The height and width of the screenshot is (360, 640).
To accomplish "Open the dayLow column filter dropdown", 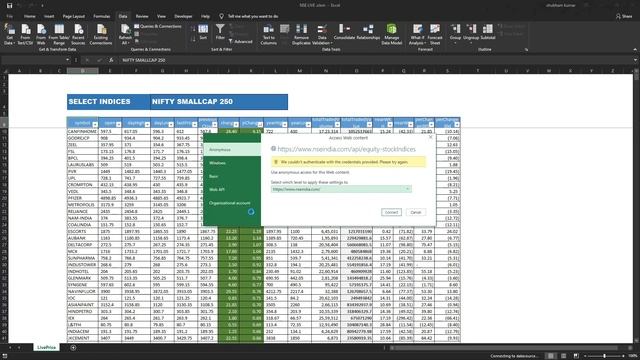I will pos(171,124).
